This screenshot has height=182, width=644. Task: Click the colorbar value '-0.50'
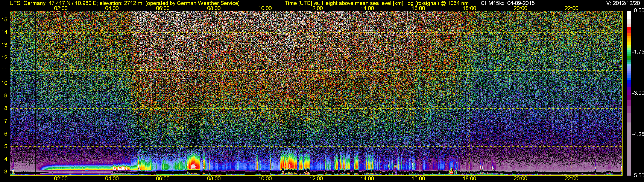click(638, 10)
